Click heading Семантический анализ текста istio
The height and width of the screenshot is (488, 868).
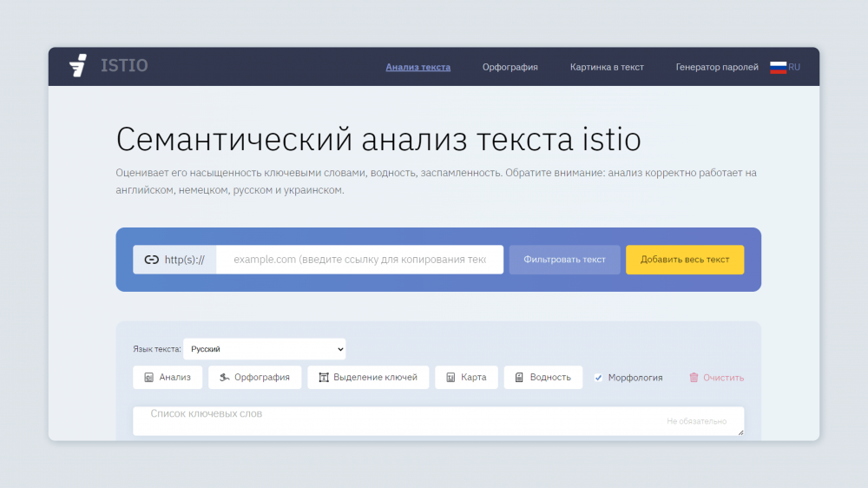pos(378,138)
